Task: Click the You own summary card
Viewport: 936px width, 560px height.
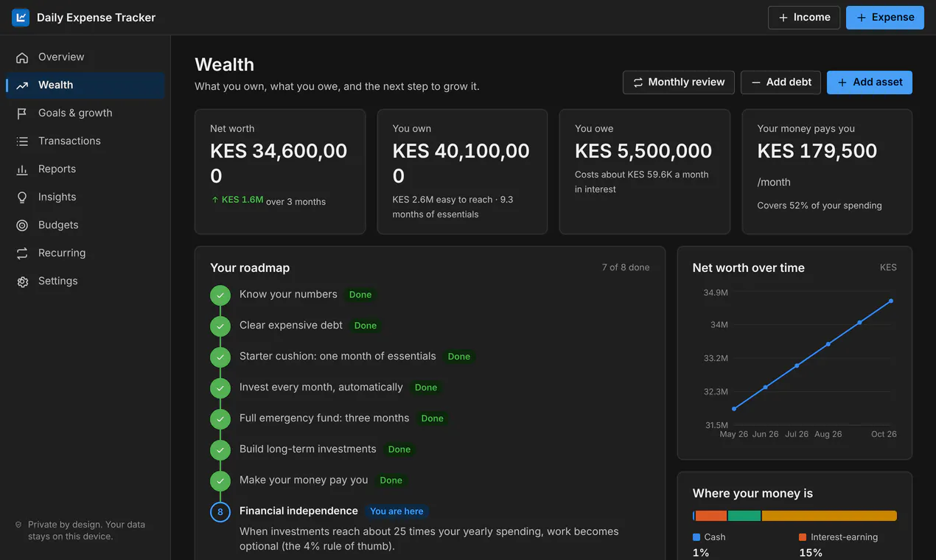Action: (x=462, y=172)
